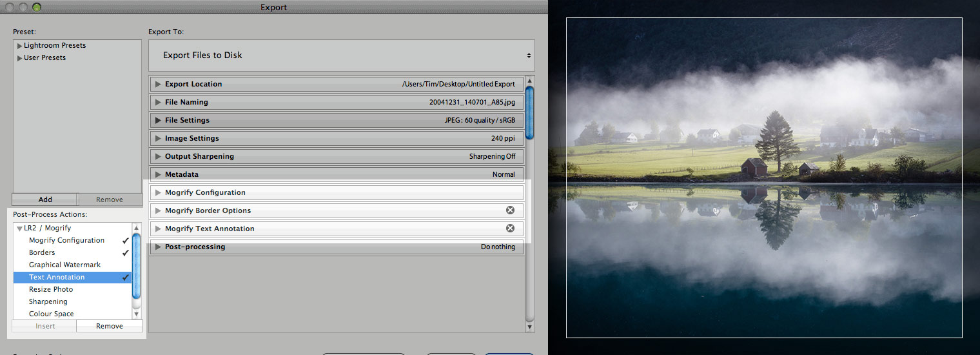
Task: Expand the Lightroom Presets folder
Action: [x=20, y=46]
